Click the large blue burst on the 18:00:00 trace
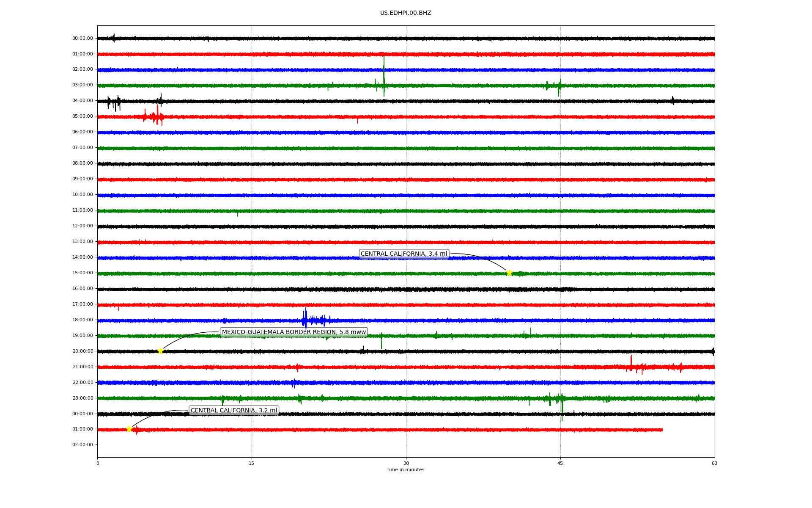Screen dimensions: 812x508 click(x=306, y=320)
